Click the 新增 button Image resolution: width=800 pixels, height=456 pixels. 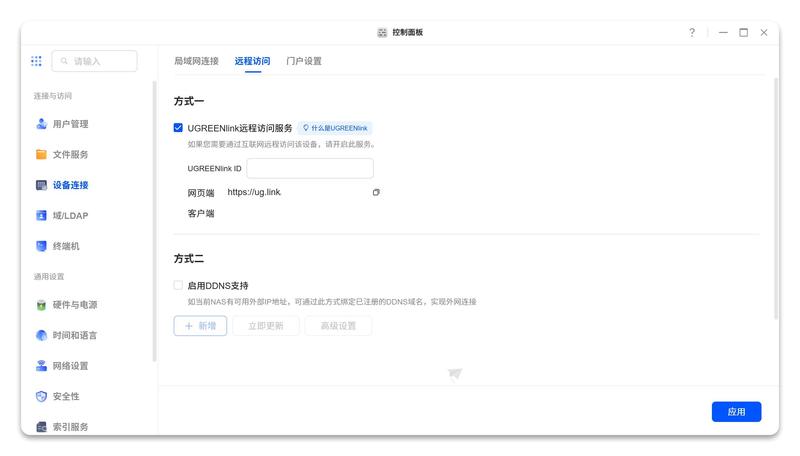tap(200, 326)
